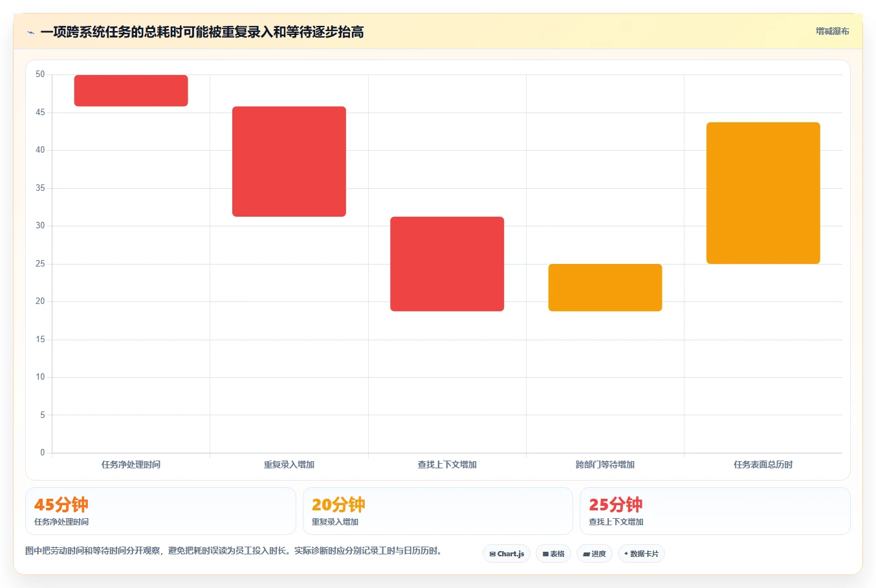Select the Chart.js tag chip

507,554
